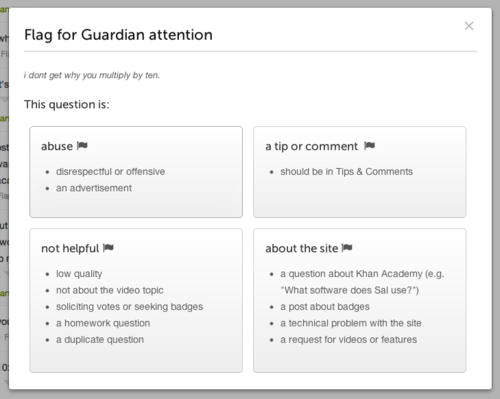Click the flag icon next to abuse
Screen dimensions: 500x399
82,146
